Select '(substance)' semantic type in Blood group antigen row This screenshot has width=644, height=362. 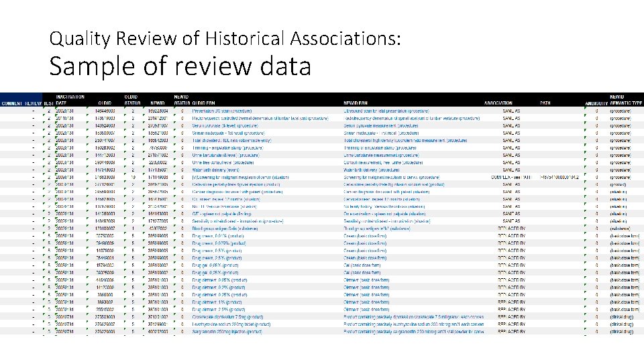[620, 229]
